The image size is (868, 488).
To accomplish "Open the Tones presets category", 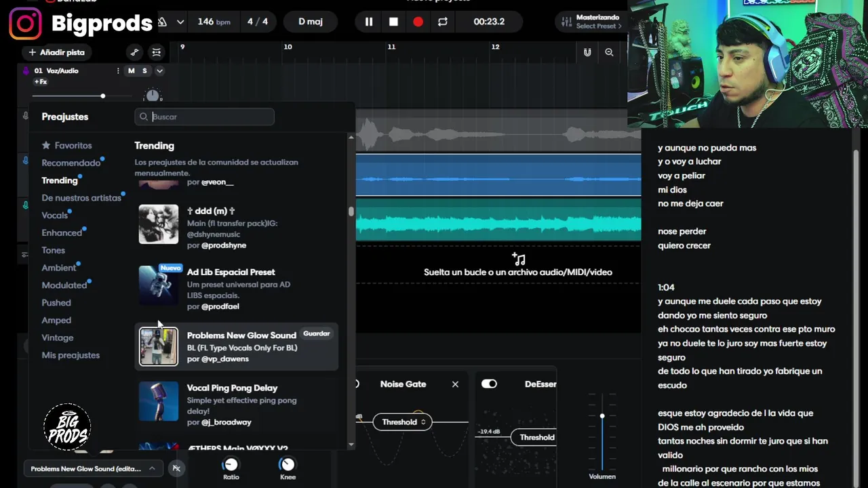I will point(54,250).
